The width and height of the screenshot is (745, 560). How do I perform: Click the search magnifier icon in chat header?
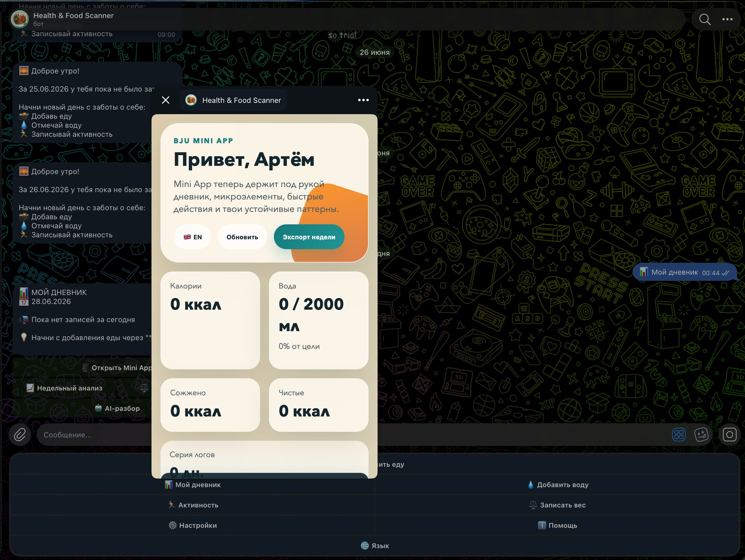705,19
